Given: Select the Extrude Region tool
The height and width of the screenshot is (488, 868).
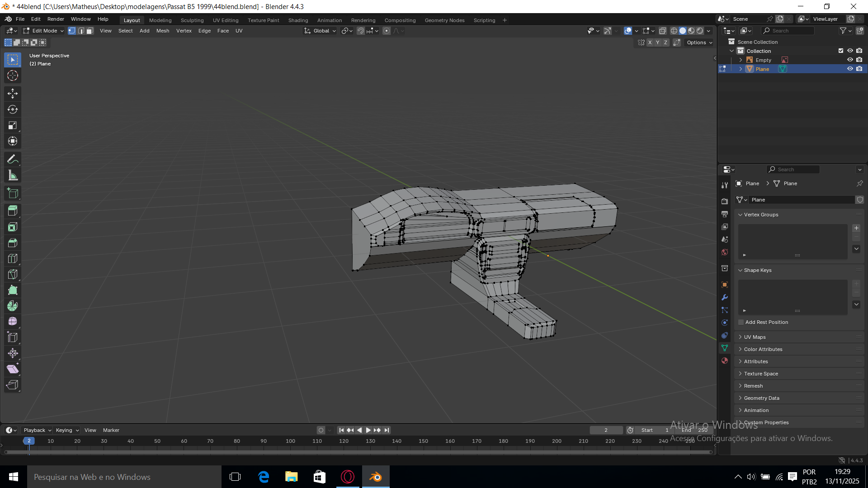Looking at the screenshot, I should (x=13, y=211).
